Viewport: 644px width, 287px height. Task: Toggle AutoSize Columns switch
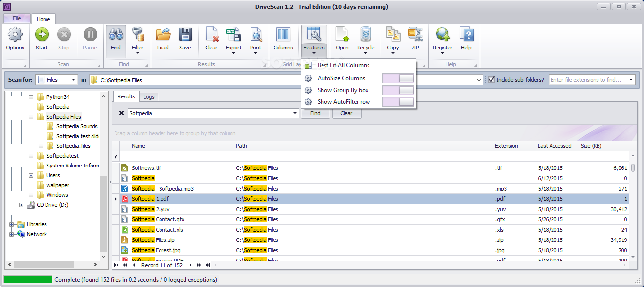tap(398, 78)
